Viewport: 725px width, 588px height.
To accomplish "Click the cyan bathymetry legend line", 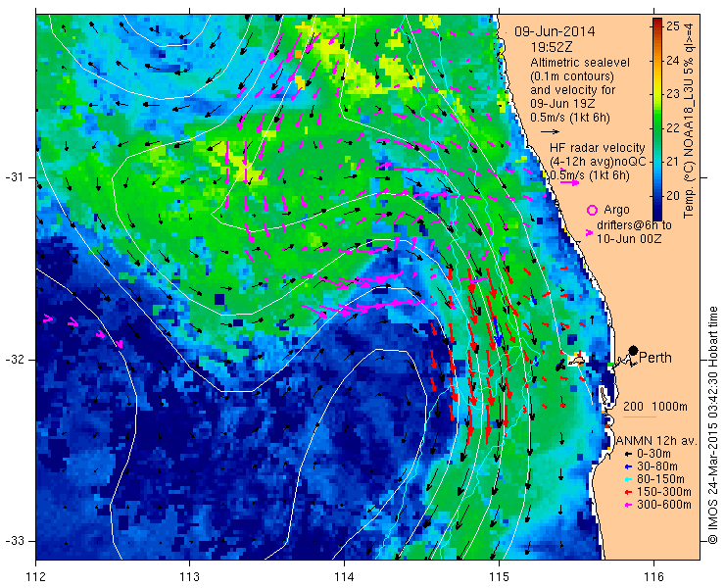I will (x=640, y=417).
